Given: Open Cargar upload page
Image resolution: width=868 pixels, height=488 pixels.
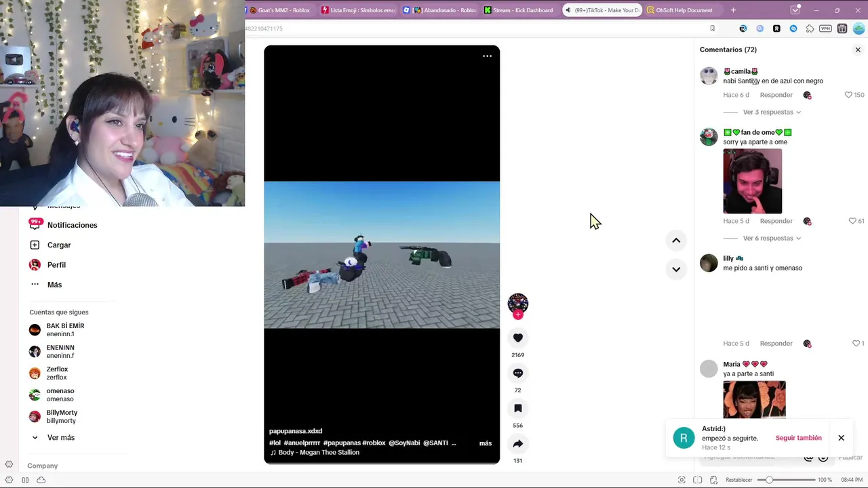Looking at the screenshot, I should coord(59,245).
